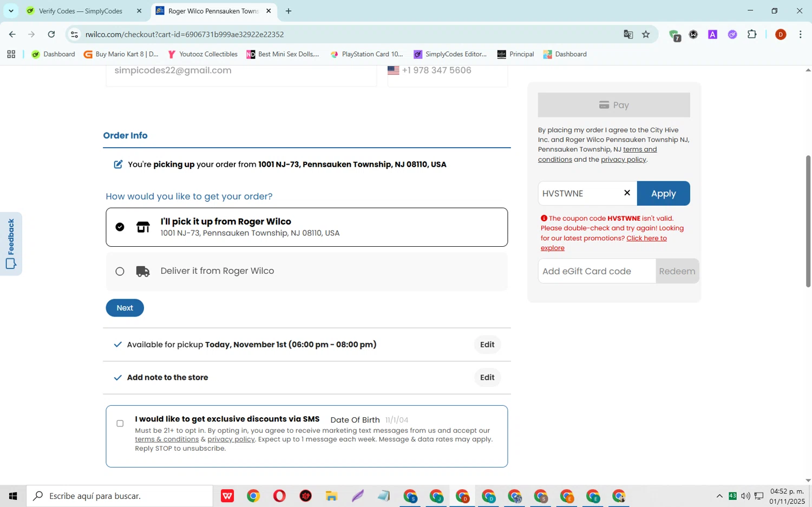
Task: Click the Windows taskbar search box
Action: pyautogui.click(x=120, y=496)
